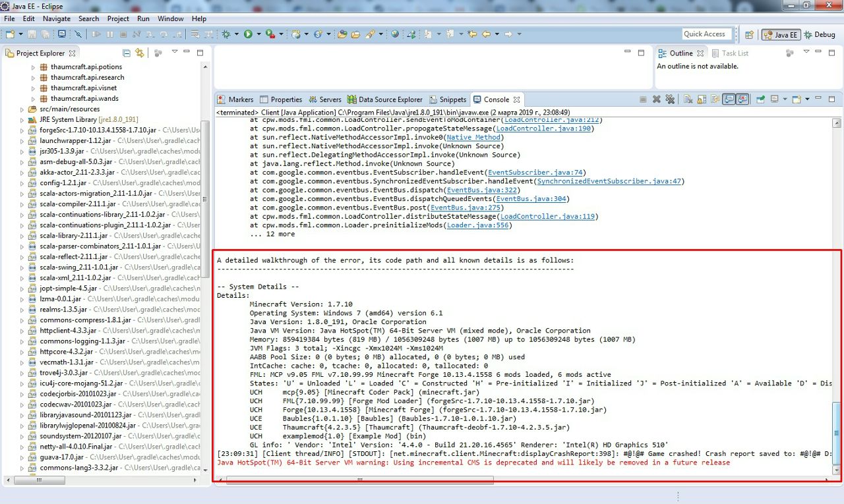Expand the JRE System Library node
Screen dimensions: 844x504
pos(22,120)
